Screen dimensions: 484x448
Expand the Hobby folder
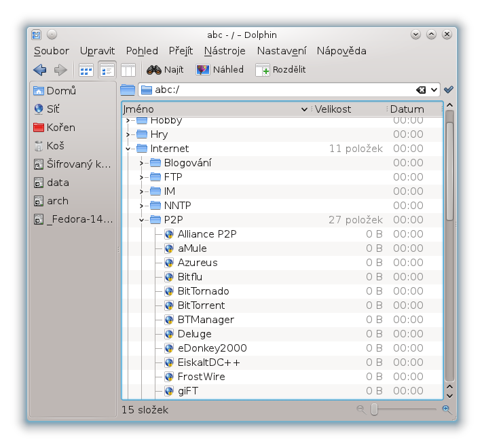tap(128, 120)
